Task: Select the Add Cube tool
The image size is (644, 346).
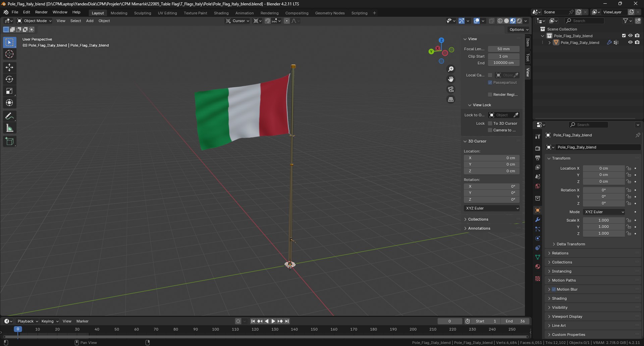Action: [9, 141]
